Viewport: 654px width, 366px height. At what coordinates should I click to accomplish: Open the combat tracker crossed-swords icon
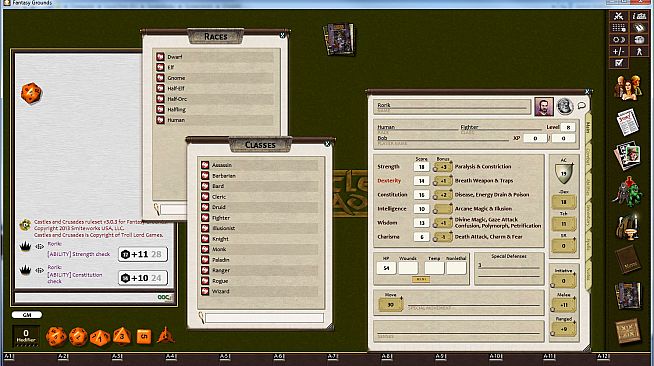(x=619, y=16)
